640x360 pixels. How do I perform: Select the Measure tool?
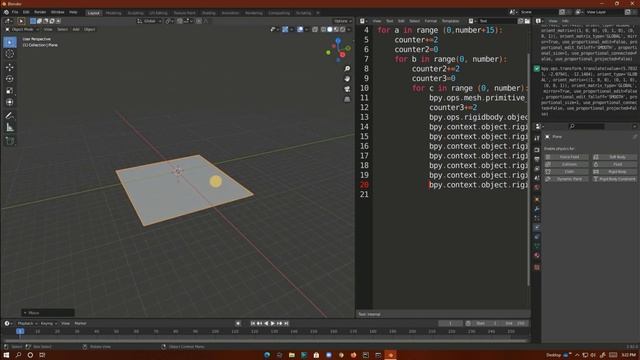point(10,128)
